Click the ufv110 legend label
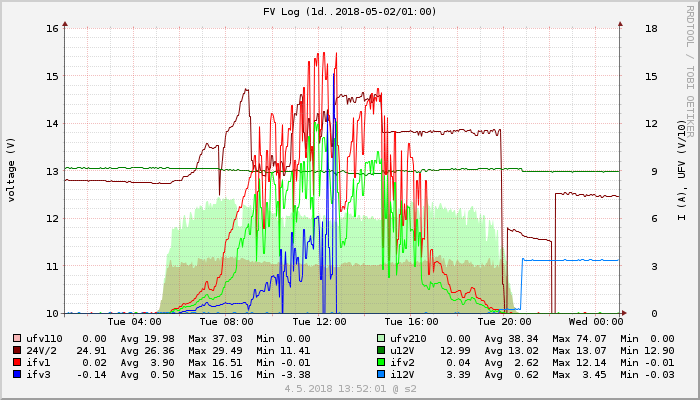 pos(44,339)
